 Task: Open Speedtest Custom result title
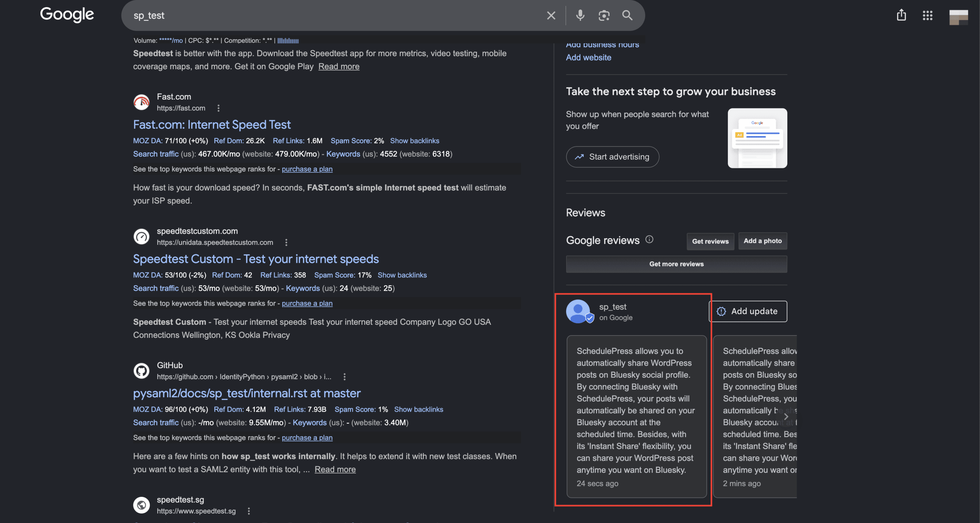point(256,259)
